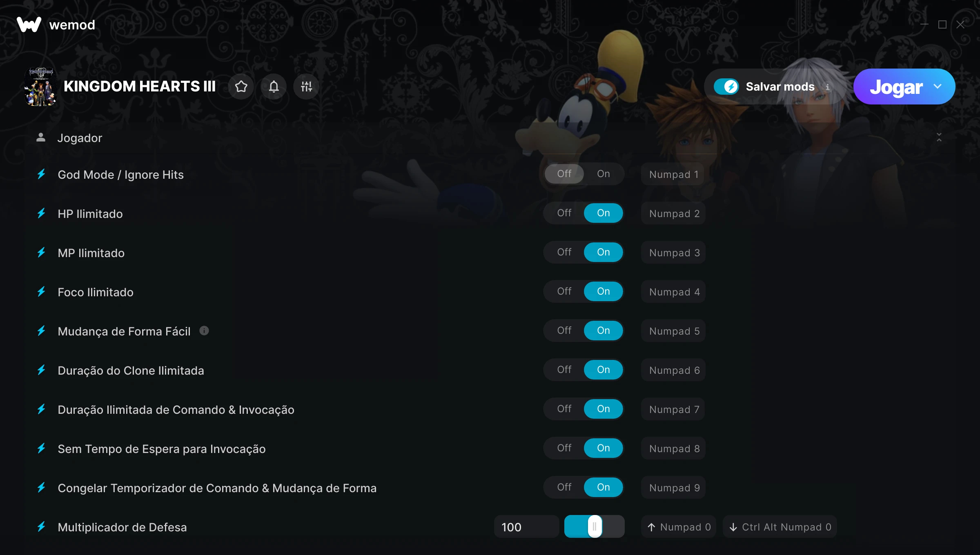The image size is (980, 555).
Task: Click the WeMod logo icon
Action: click(29, 24)
